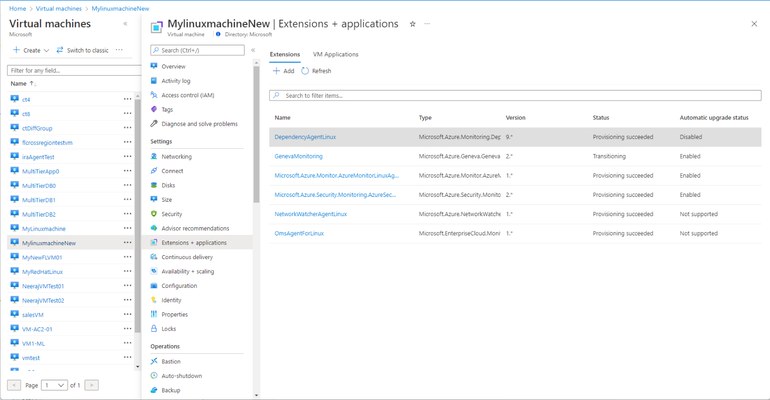Open the Size icon
770x400 pixels.
[154, 199]
